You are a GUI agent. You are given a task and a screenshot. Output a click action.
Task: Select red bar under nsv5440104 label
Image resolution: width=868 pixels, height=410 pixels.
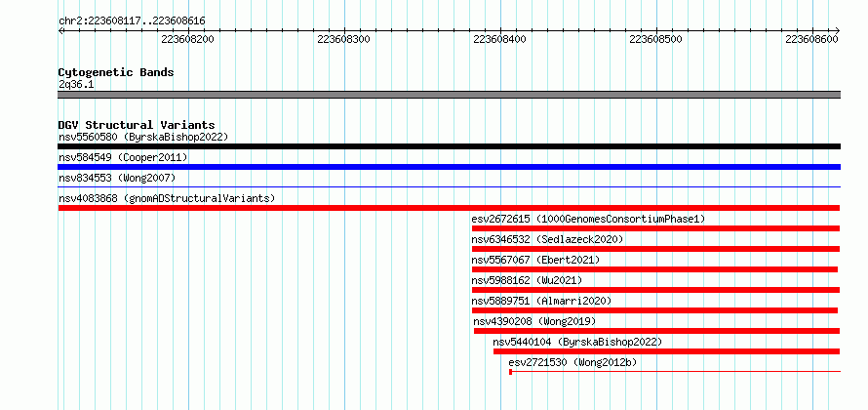coord(666,351)
